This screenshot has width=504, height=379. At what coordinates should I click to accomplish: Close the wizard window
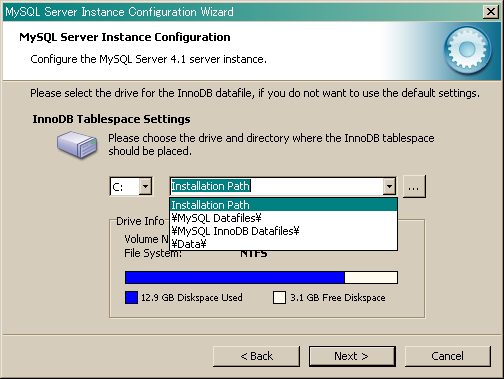(x=491, y=12)
